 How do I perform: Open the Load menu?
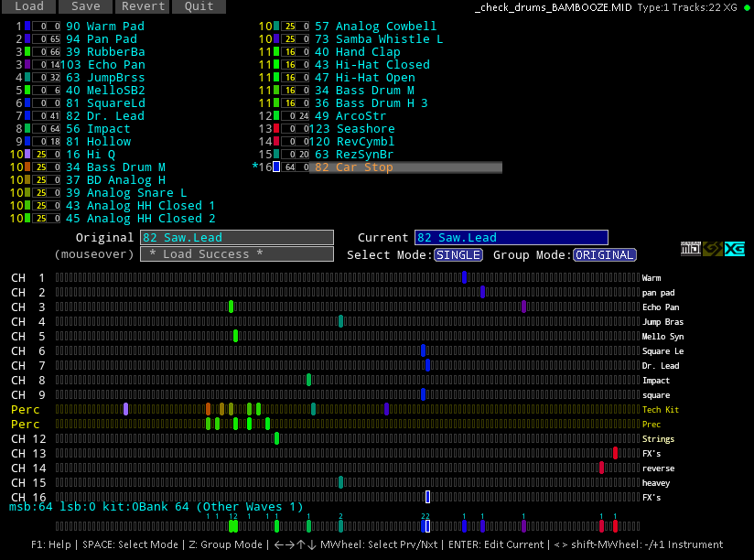click(x=28, y=6)
